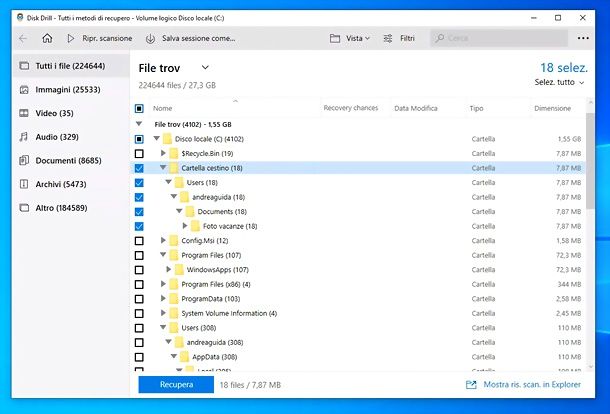The image size is (610, 414).
Task: Open Filtri filter options
Action: (x=400, y=38)
